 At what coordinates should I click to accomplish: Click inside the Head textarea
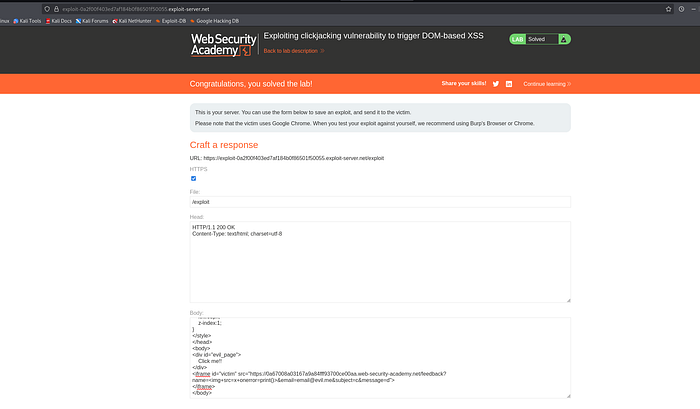tap(380, 262)
